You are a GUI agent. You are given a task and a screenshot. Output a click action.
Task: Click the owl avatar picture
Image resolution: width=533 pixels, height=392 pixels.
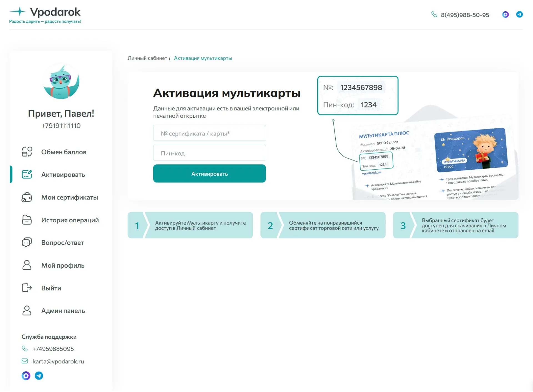click(x=61, y=81)
